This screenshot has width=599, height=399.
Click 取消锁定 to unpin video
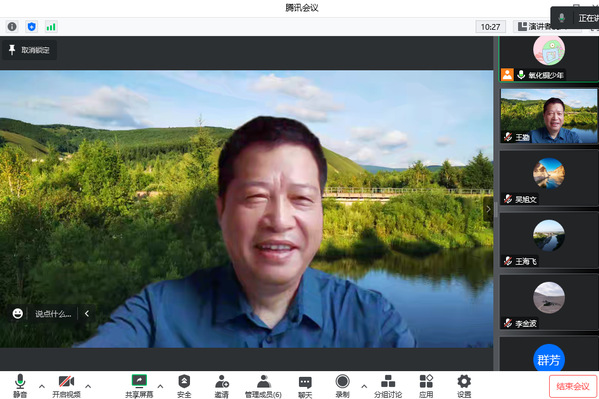click(x=30, y=50)
